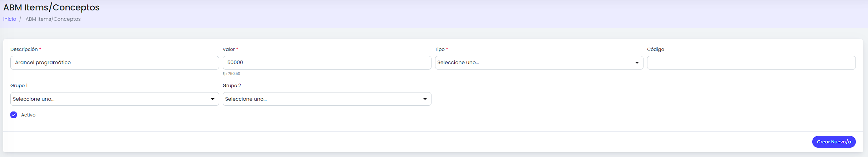
Task: Click the Inicio breadcrumb link
Action: (x=10, y=19)
